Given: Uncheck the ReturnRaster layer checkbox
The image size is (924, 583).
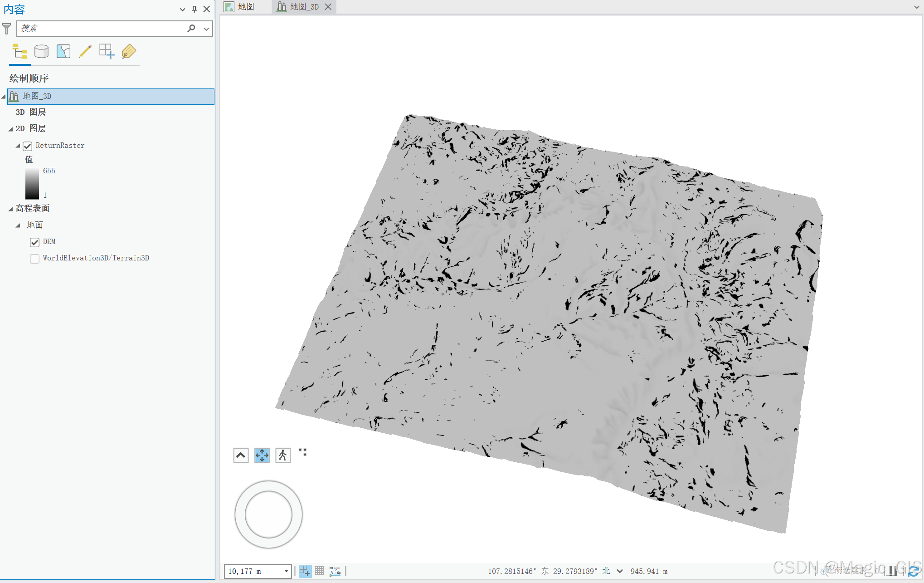Looking at the screenshot, I should coord(28,146).
